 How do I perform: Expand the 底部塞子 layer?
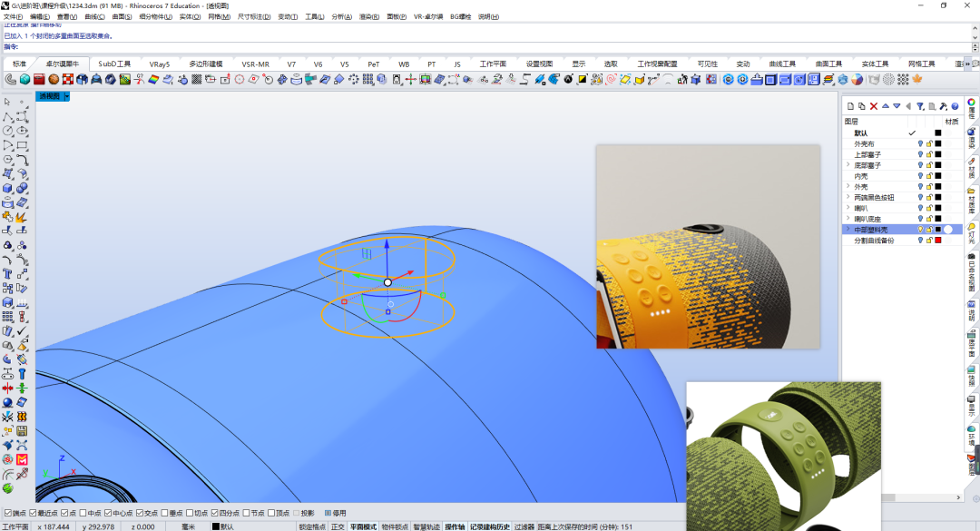pos(848,165)
